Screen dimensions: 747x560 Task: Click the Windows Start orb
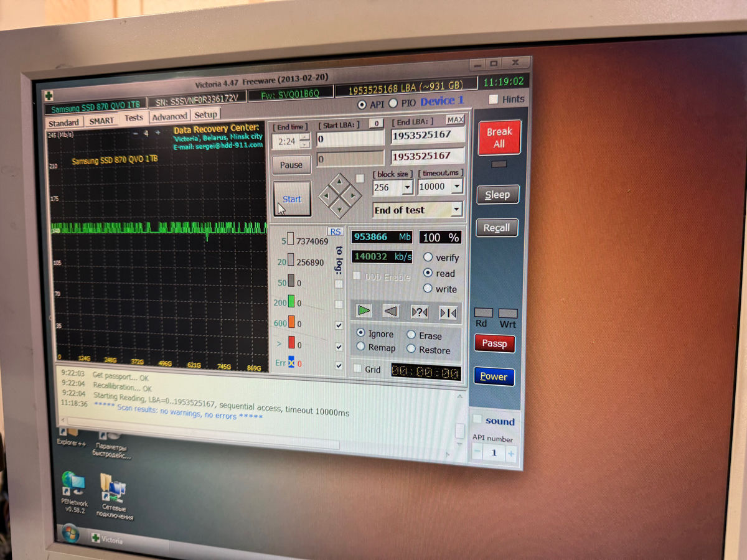70,534
